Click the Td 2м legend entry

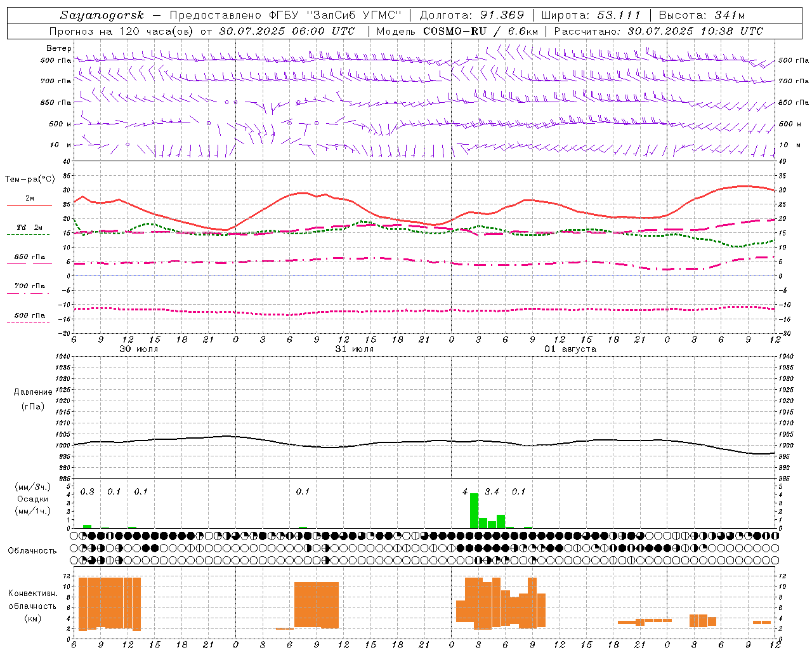coord(29,227)
